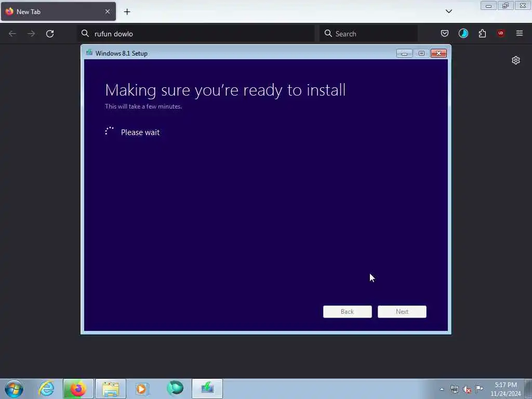Close the Windows 8.1 Setup window
The width and height of the screenshot is (532, 399).
(x=438, y=54)
